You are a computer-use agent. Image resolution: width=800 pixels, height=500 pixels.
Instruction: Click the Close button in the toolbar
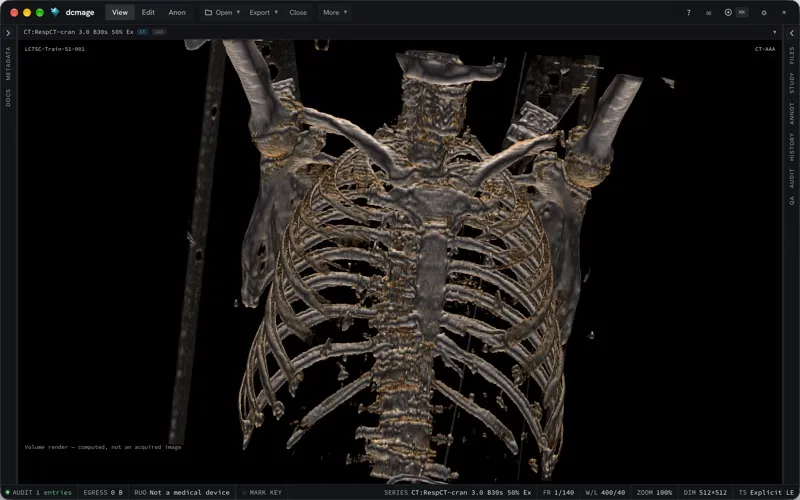tap(298, 12)
